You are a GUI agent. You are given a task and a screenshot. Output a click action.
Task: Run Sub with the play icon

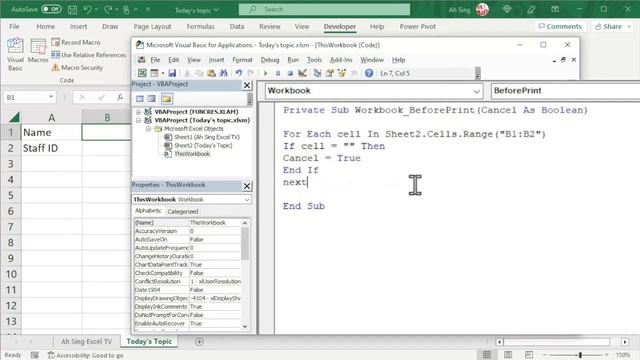click(x=266, y=73)
